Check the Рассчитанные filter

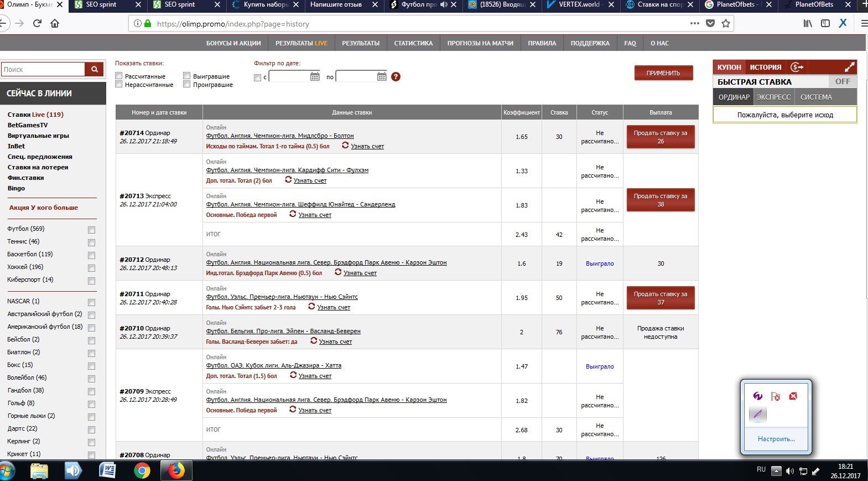[x=119, y=76]
